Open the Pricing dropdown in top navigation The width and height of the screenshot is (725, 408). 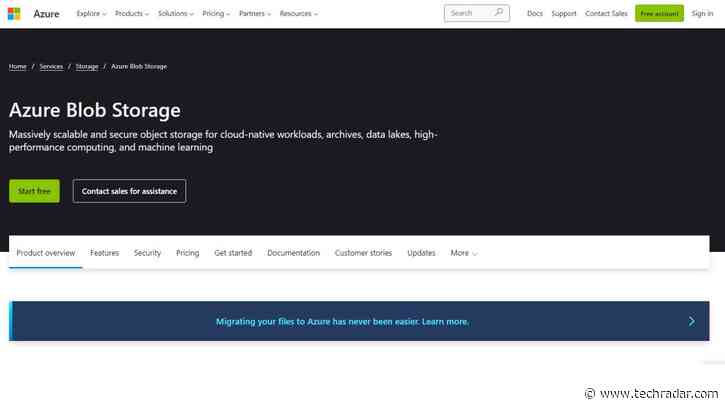click(x=216, y=14)
